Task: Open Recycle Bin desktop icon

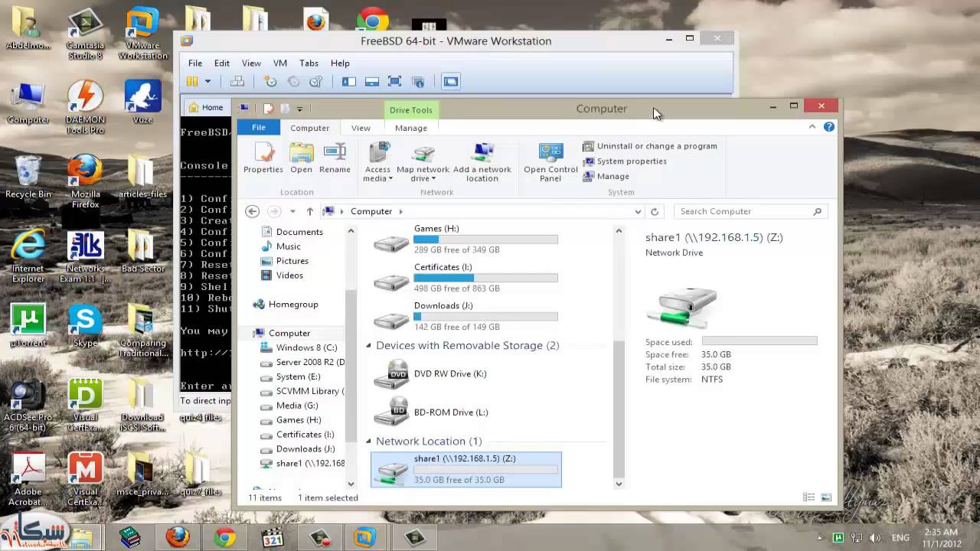Action: click(x=28, y=176)
